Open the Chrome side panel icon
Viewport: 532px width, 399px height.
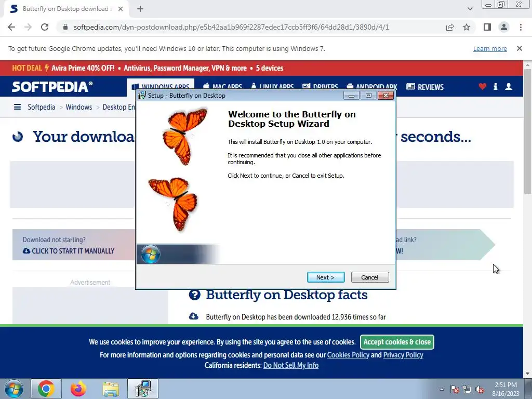click(x=487, y=27)
